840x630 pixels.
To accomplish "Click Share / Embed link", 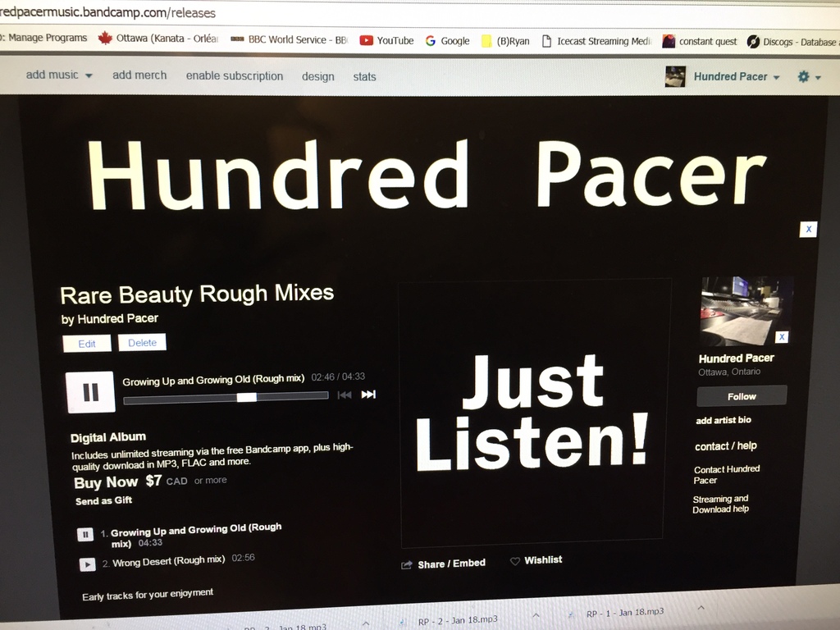I will [x=444, y=564].
